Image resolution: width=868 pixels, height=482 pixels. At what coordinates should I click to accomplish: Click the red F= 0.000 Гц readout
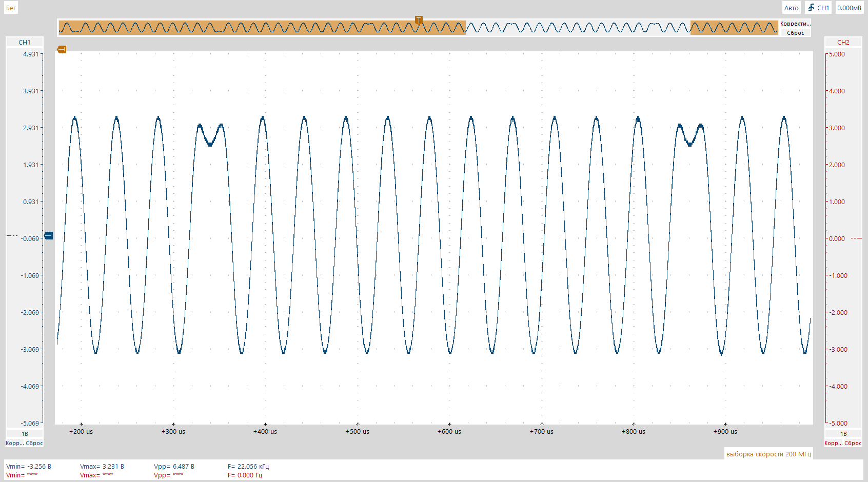245,475
